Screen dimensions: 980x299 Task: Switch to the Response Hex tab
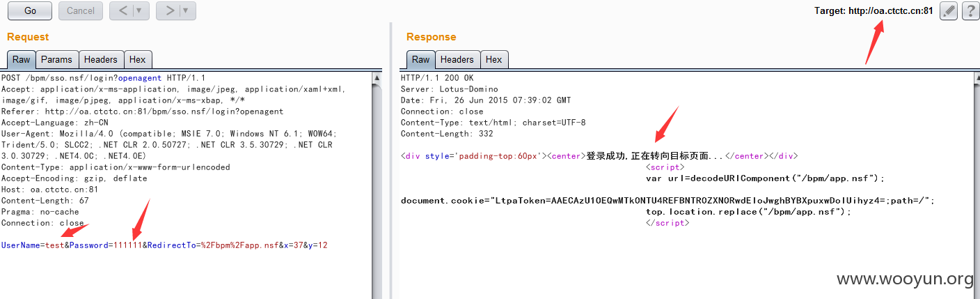pos(494,60)
